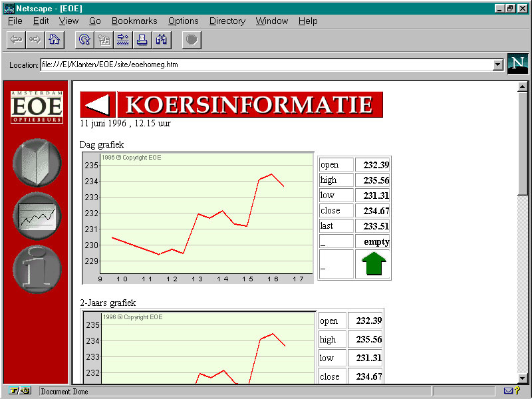
Task: Click the KOERSINFORMATIE banner heading
Action: [250, 104]
